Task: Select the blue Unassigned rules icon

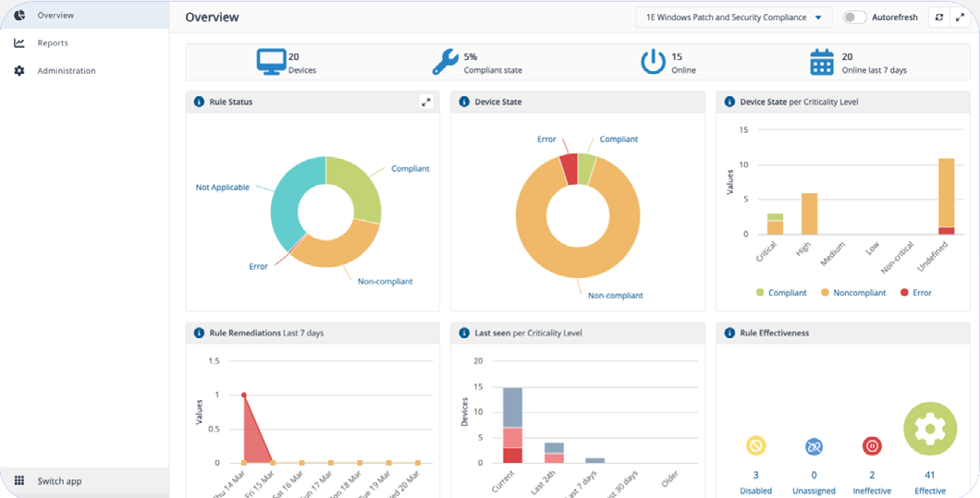Action: [x=814, y=446]
